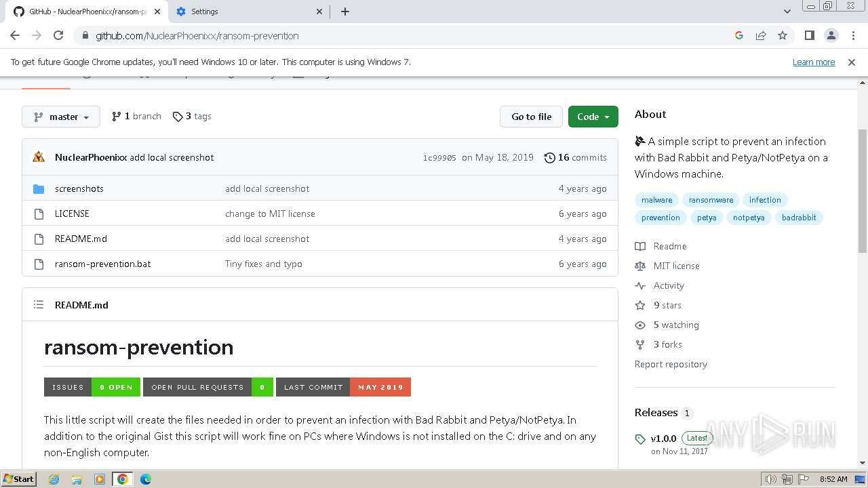Open a new browser tab
The height and width of the screenshot is (488, 868).
[344, 12]
